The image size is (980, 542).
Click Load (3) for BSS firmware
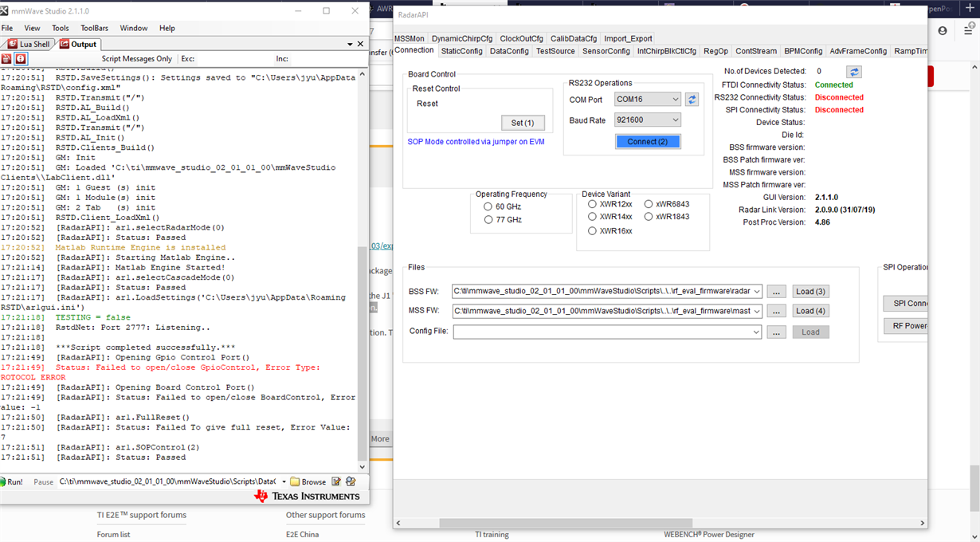click(x=810, y=291)
